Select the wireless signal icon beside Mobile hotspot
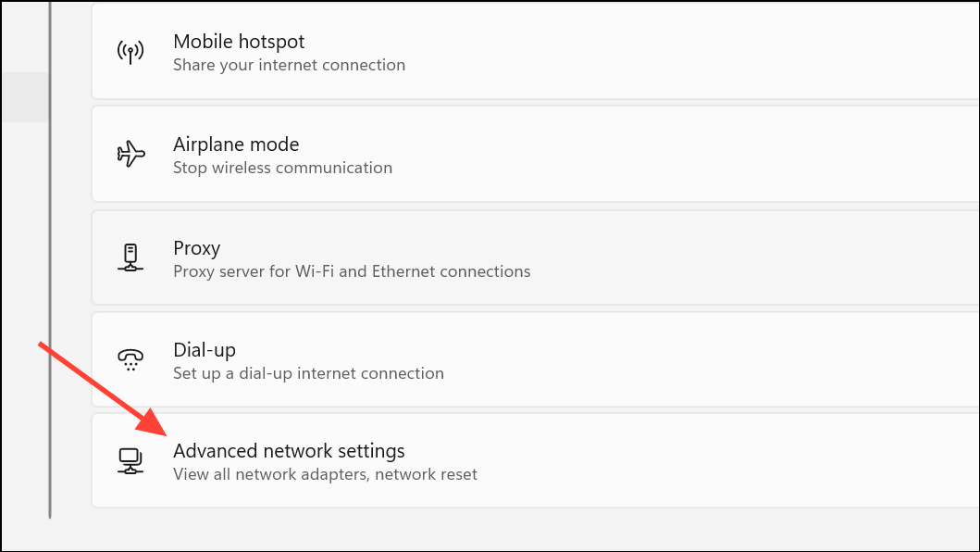The image size is (980, 552). pyautogui.click(x=131, y=52)
